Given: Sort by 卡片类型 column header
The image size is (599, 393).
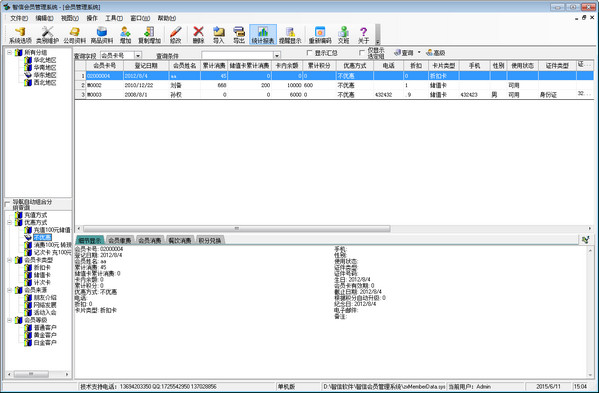Looking at the screenshot, I should [x=443, y=66].
